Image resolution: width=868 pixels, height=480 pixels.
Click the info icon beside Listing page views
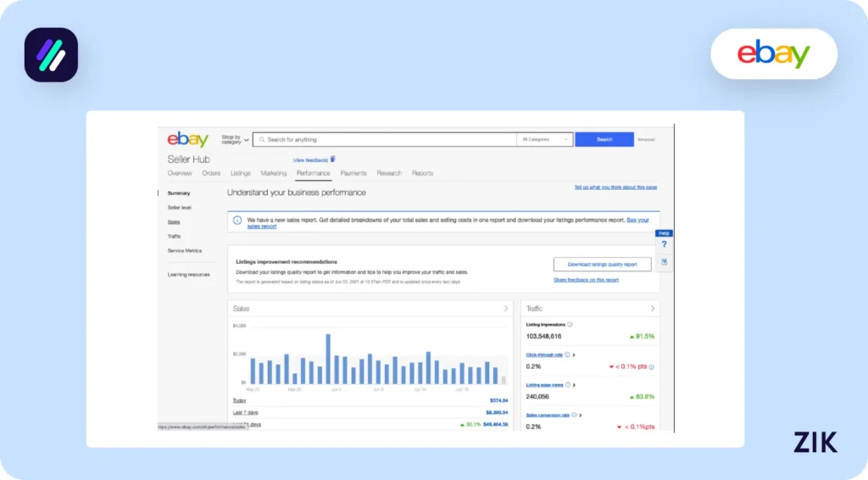tap(569, 384)
